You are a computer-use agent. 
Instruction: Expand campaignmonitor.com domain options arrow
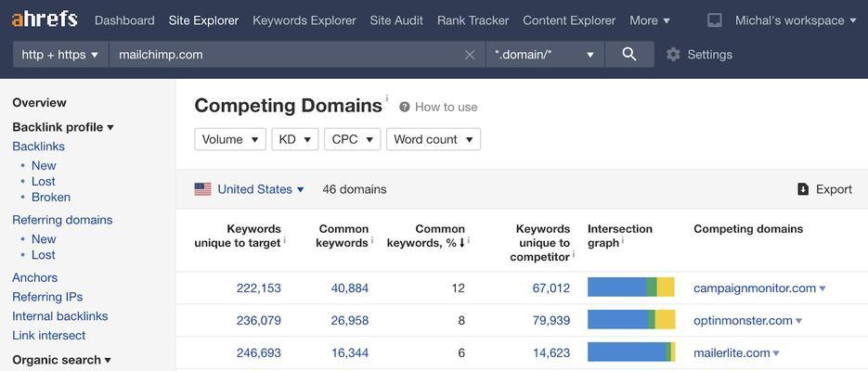coord(823,288)
